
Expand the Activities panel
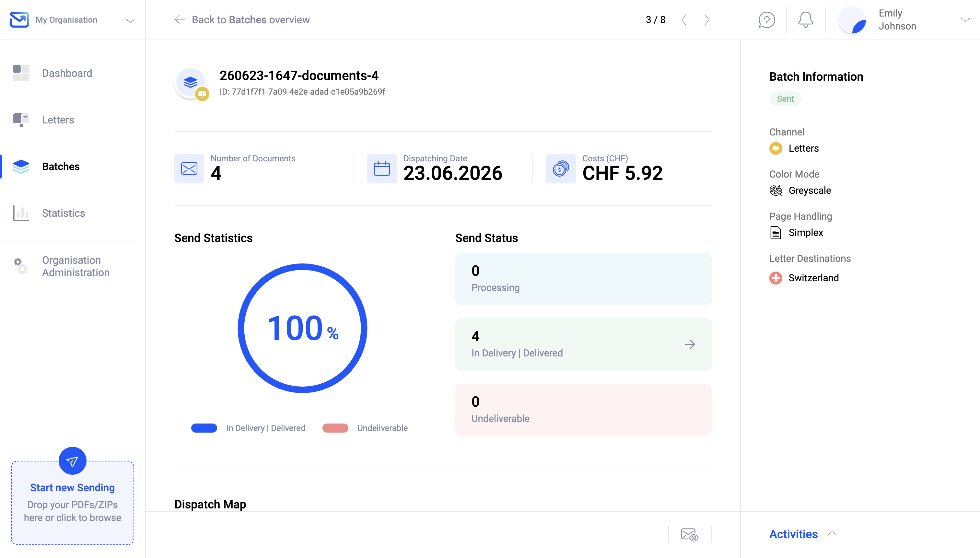[x=803, y=534]
